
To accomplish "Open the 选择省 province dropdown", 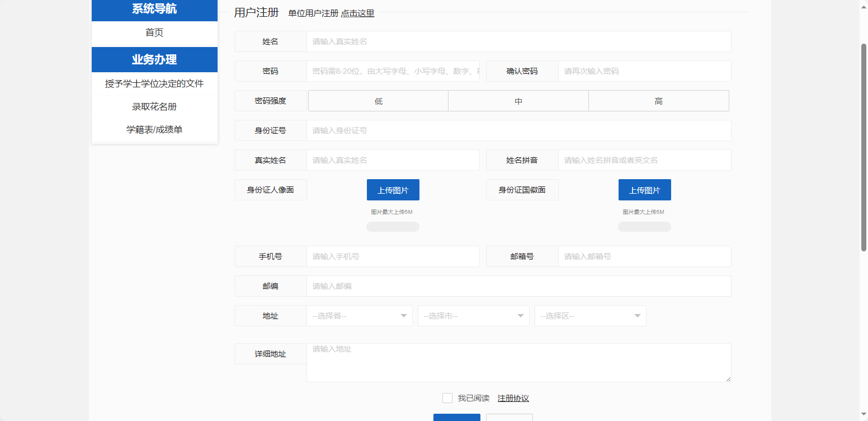I will (359, 316).
